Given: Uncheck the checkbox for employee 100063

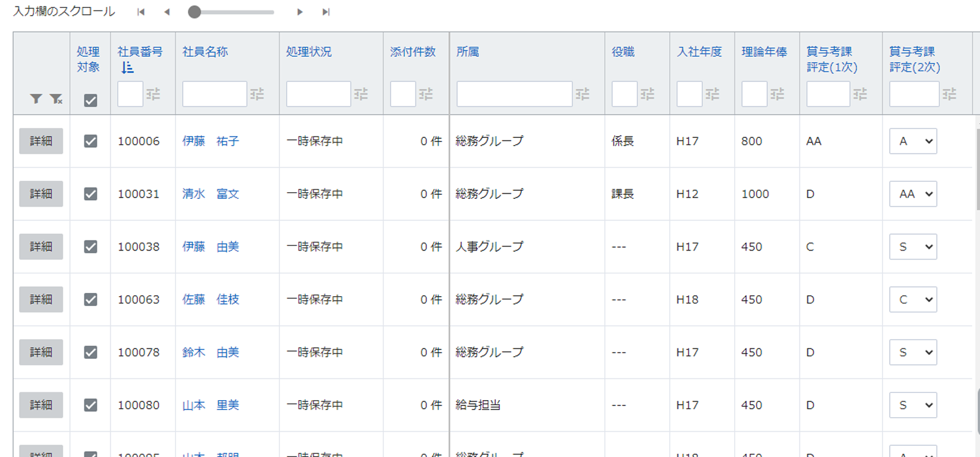Looking at the screenshot, I should pos(91,299).
